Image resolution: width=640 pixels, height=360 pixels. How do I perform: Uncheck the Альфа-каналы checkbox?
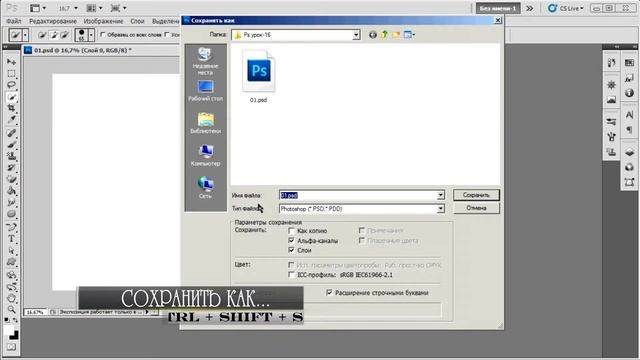click(x=291, y=240)
